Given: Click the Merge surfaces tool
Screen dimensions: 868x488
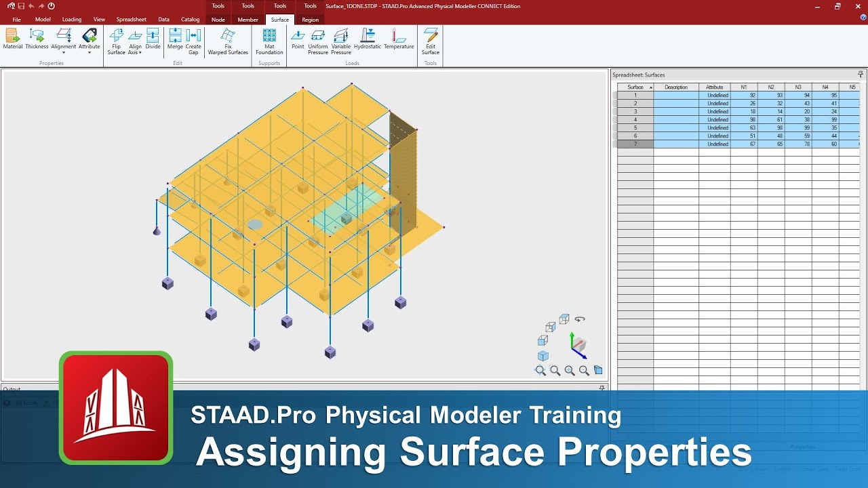Looking at the screenshot, I should [x=175, y=40].
